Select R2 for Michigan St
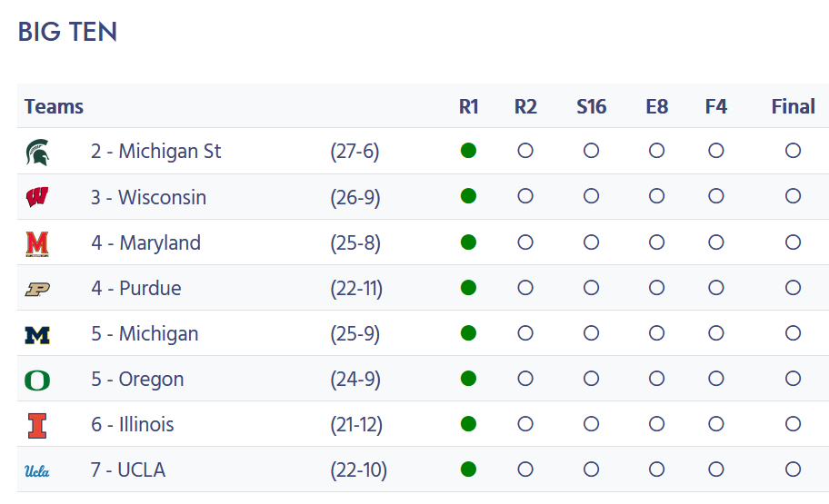 [525, 151]
